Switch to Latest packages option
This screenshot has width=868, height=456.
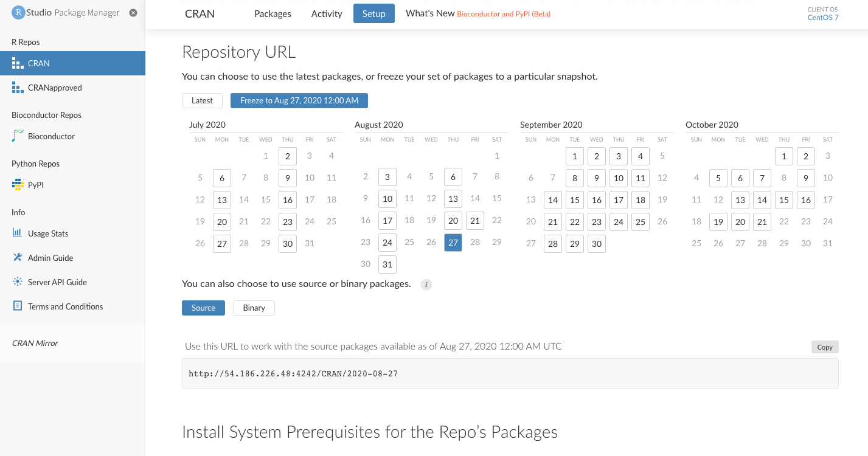tap(202, 101)
